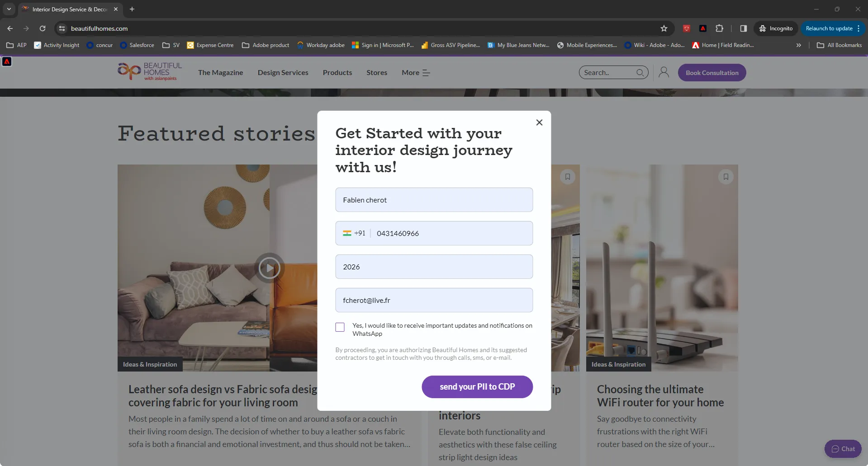Open Choosing the ultimate WiFi router article
The width and height of the screenshot is (868, 466).
(660, 396)
